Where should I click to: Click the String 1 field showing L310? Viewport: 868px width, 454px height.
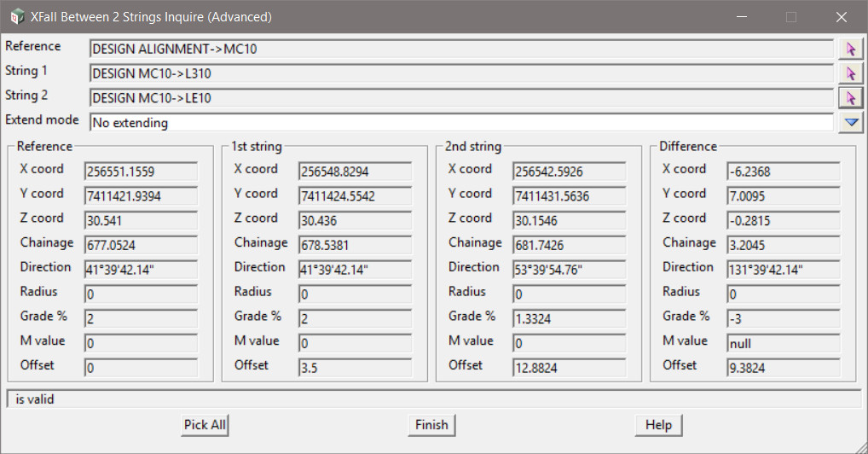460,73
